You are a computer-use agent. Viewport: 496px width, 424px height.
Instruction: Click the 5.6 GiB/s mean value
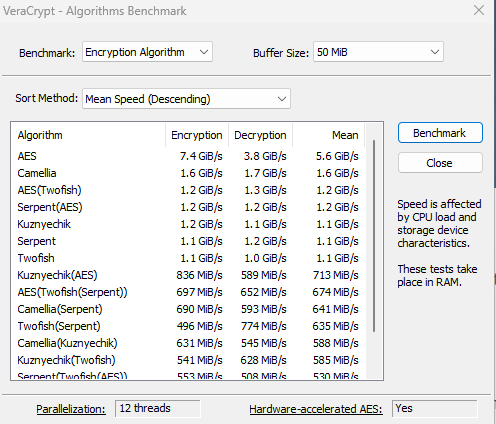tap(337, 156)
